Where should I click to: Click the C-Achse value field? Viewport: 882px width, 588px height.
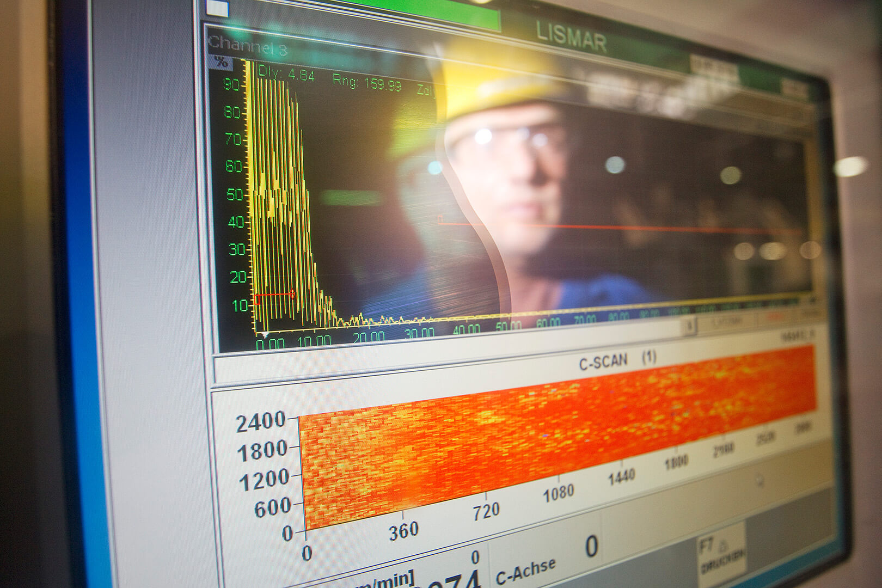[591, 547]
